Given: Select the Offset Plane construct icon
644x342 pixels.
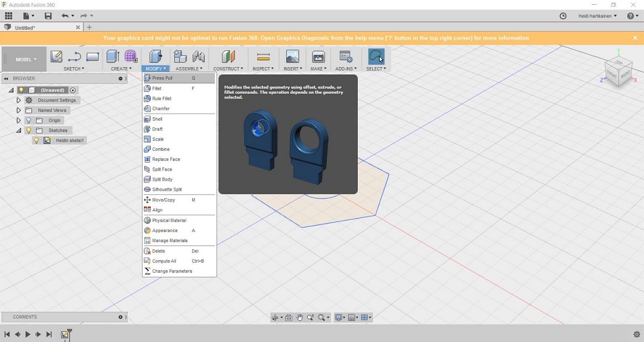Looking at the screenshot, I should pos(228,56).
